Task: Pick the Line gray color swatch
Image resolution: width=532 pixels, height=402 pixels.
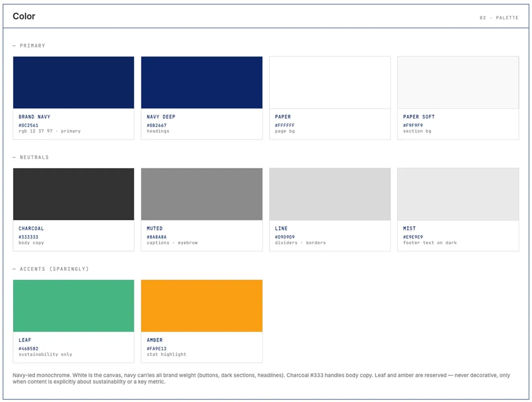Action: [330, 194]
